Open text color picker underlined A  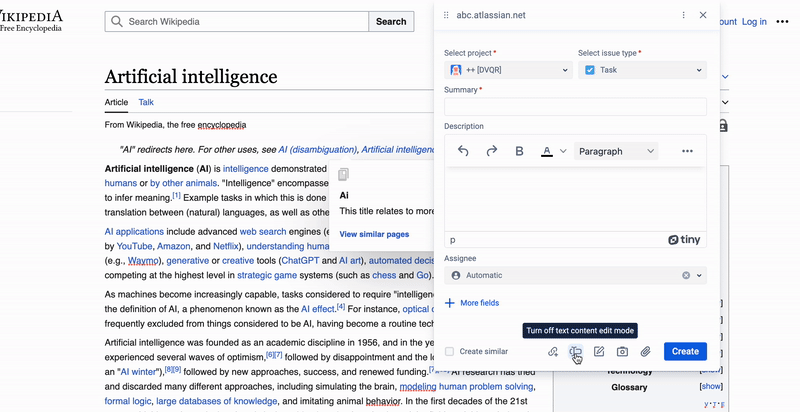point(547,151)
